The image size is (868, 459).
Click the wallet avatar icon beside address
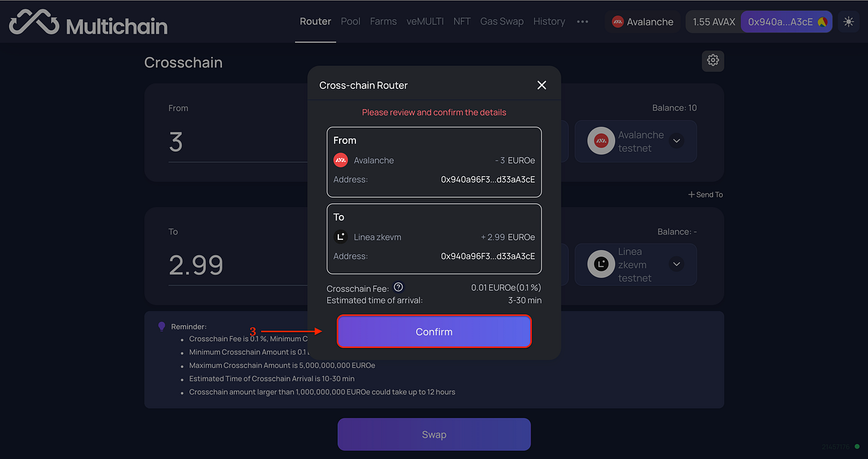(822, 22)
